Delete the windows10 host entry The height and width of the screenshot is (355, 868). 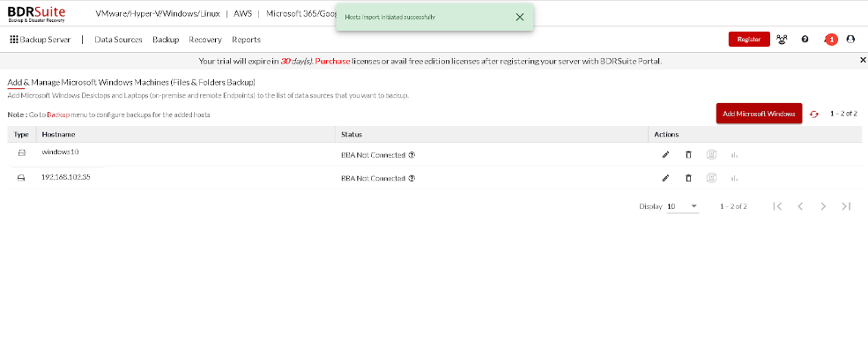pyautogui.click(x=688, y=155)
